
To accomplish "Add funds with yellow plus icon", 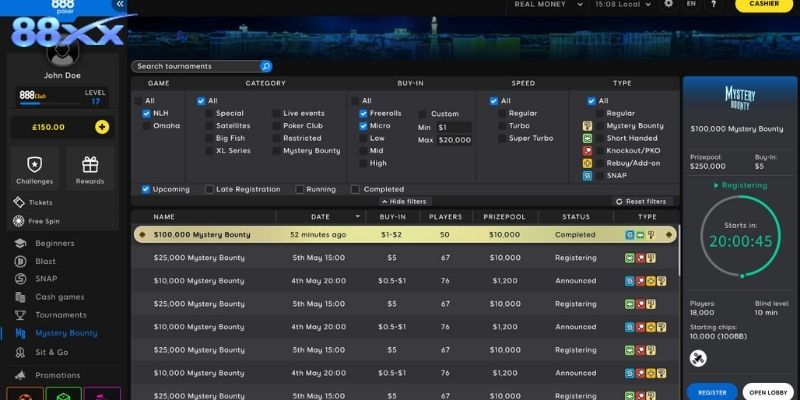I will click(102, 127).
